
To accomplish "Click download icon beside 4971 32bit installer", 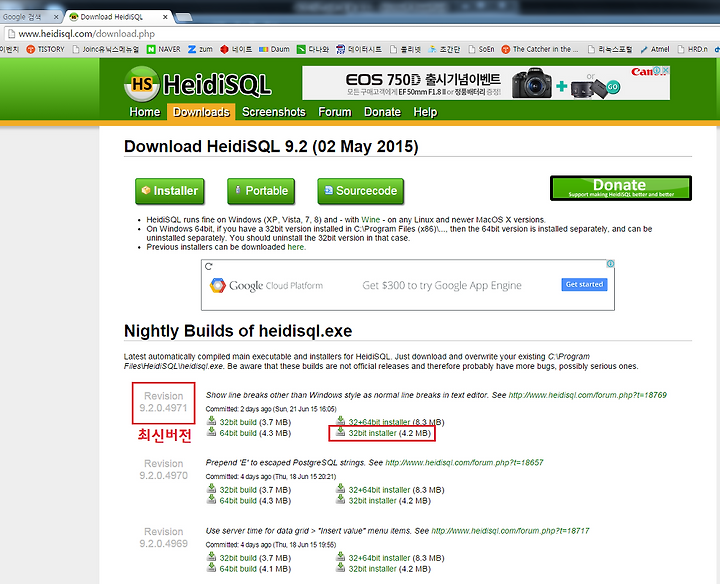I will point(340,432).
